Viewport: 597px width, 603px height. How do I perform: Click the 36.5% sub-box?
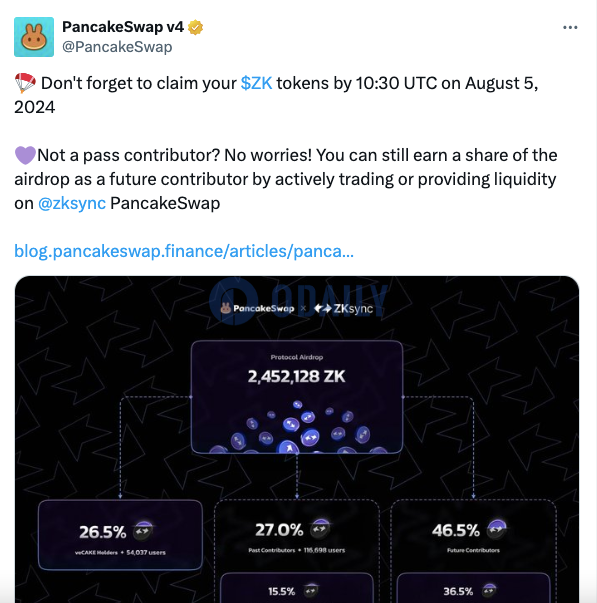click(x=473, y=588)
